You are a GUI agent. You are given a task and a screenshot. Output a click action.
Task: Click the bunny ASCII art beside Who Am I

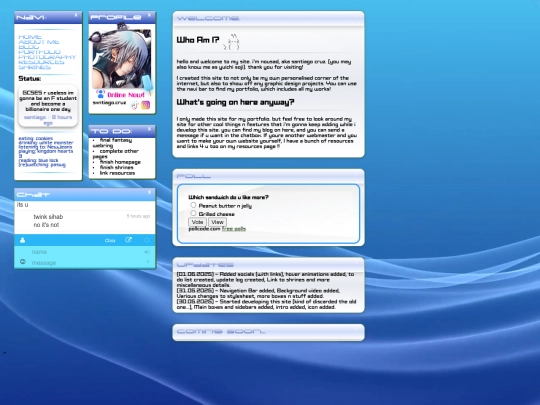(231, 42)
